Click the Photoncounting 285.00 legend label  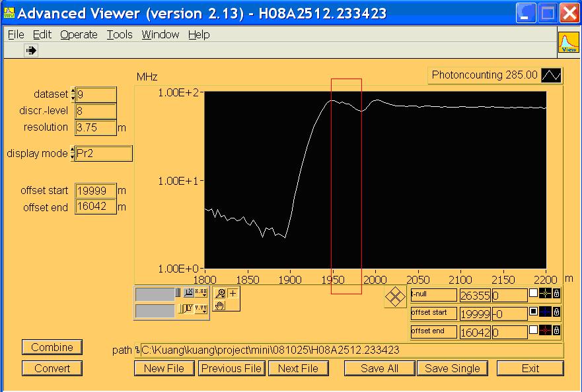pos(484,75)
